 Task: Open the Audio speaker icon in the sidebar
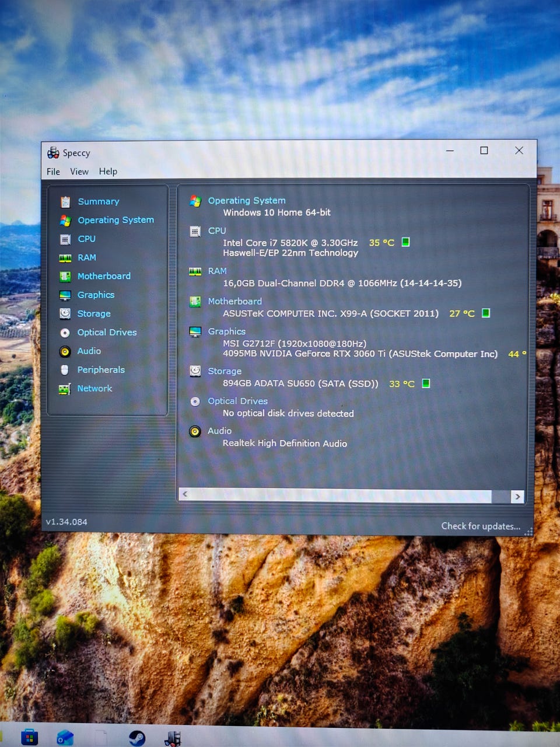point(65,351)
